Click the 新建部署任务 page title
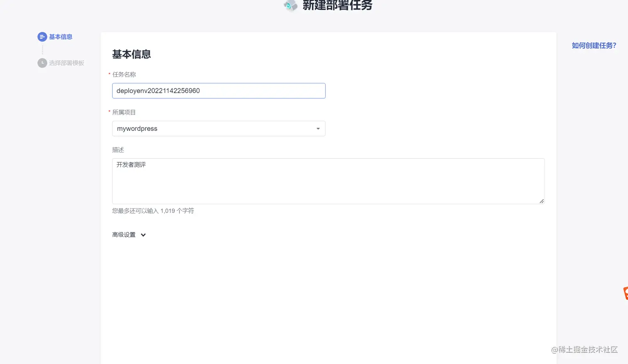This screenshot has height=364, width=628. pyautogui.click(x=337, y=5)
